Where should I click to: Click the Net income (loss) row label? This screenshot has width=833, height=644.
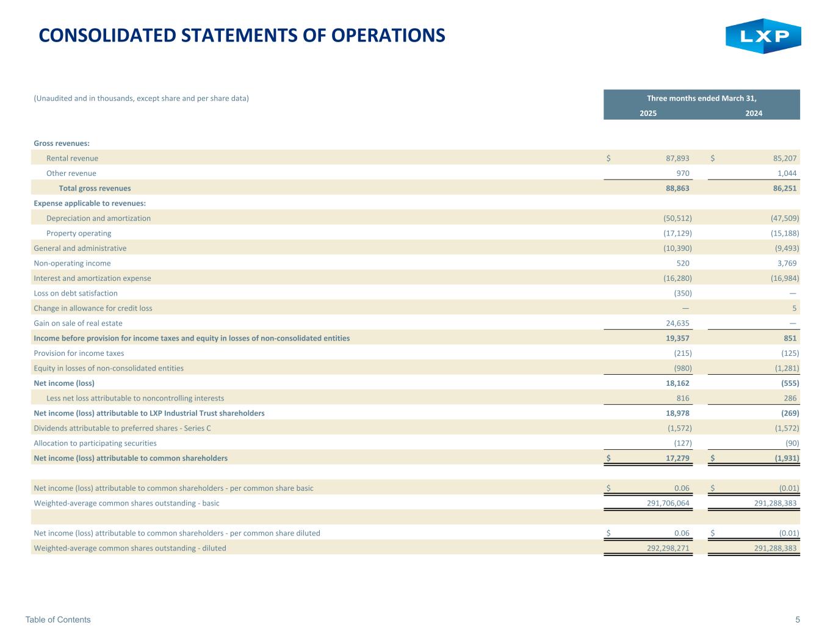(x=64, y=383)
